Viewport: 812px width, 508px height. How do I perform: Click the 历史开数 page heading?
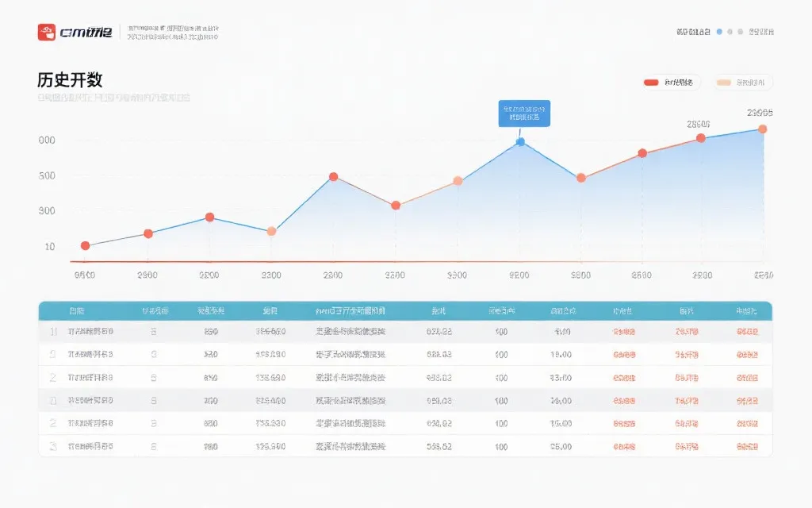click(70, 80)
